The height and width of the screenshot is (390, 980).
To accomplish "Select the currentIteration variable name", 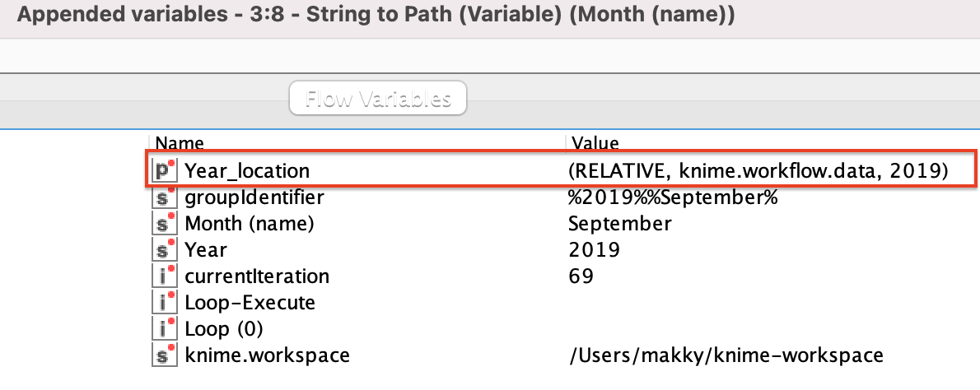I will [x=256, y=276].
